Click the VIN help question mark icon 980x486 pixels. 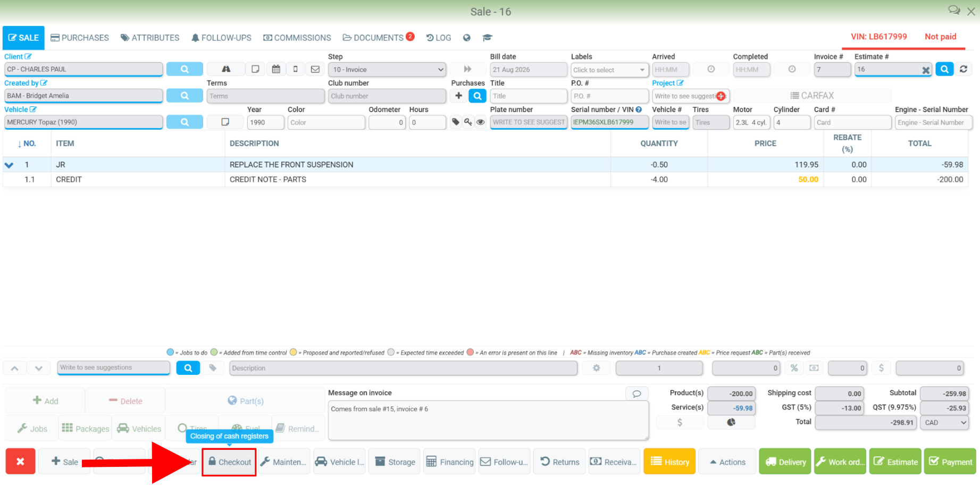click(x=639, y=110)
